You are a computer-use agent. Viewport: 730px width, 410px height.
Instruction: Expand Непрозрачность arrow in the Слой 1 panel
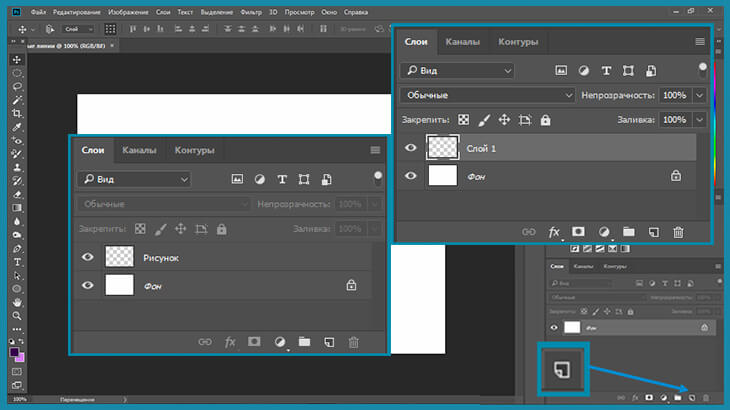point(699,95)
